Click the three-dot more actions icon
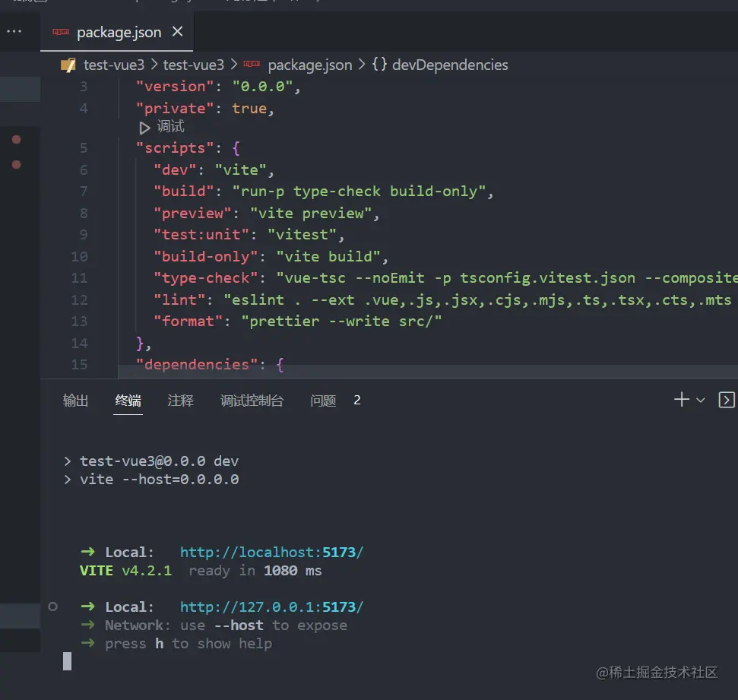738x700 pixels. pos(14,32)
